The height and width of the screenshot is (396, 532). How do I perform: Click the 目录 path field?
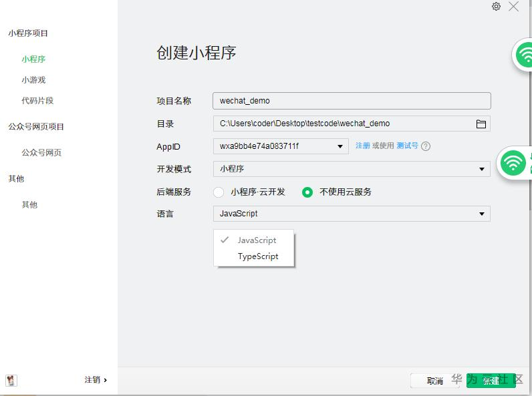(352, 124)
